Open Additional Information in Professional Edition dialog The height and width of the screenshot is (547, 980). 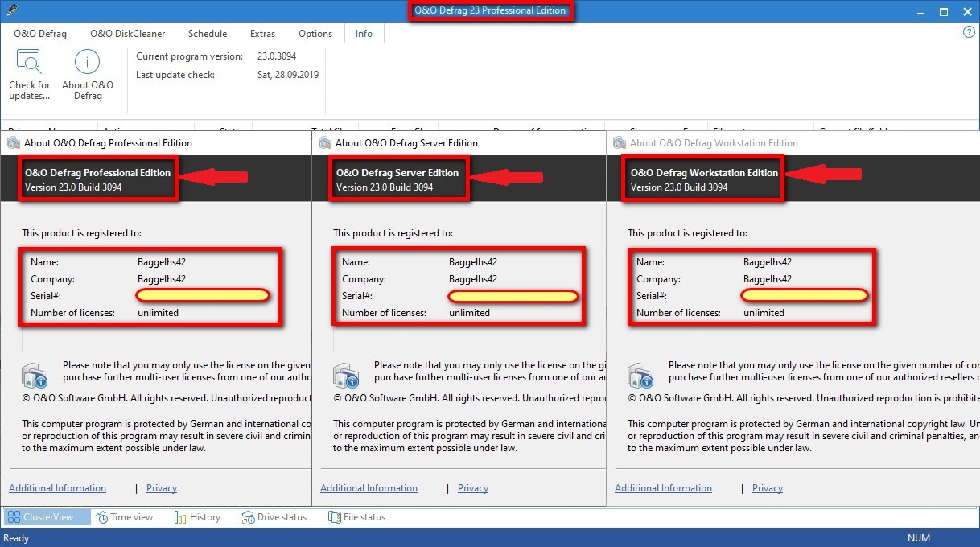pyautogui.click(x=57, y=488)
